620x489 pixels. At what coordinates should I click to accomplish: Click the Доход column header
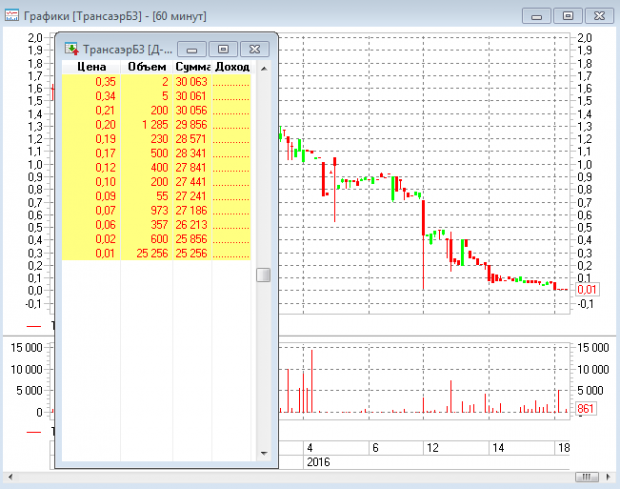[232, 67]
